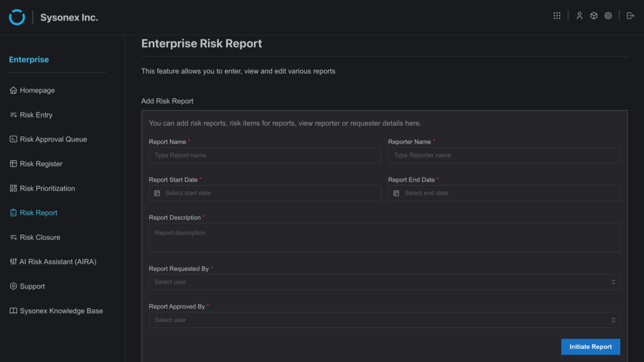
Task: Focus the Reporter Name text field
Action: pyautogui.click(x=504, y=155)
